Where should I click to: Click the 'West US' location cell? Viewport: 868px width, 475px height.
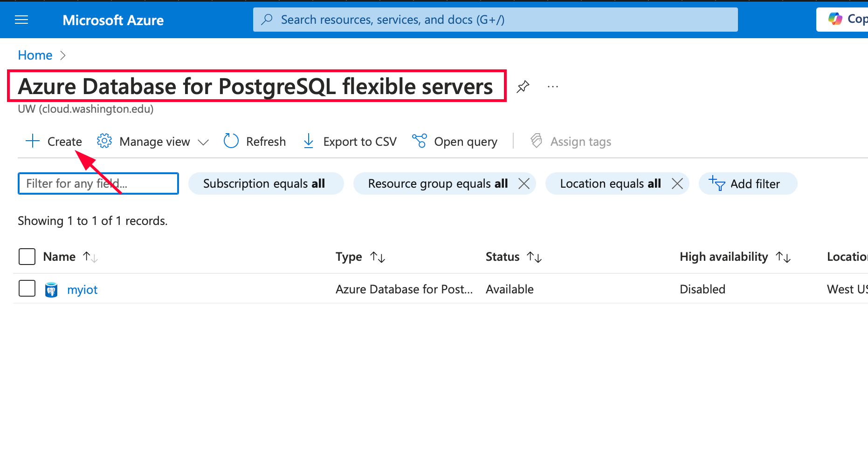(x=847, y=289)
